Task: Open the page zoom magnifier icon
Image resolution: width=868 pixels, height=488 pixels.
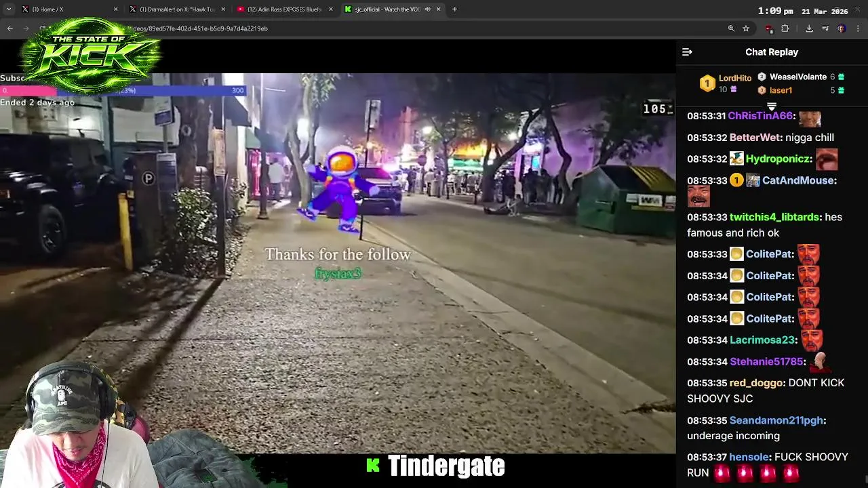Action: click(731, 28)
